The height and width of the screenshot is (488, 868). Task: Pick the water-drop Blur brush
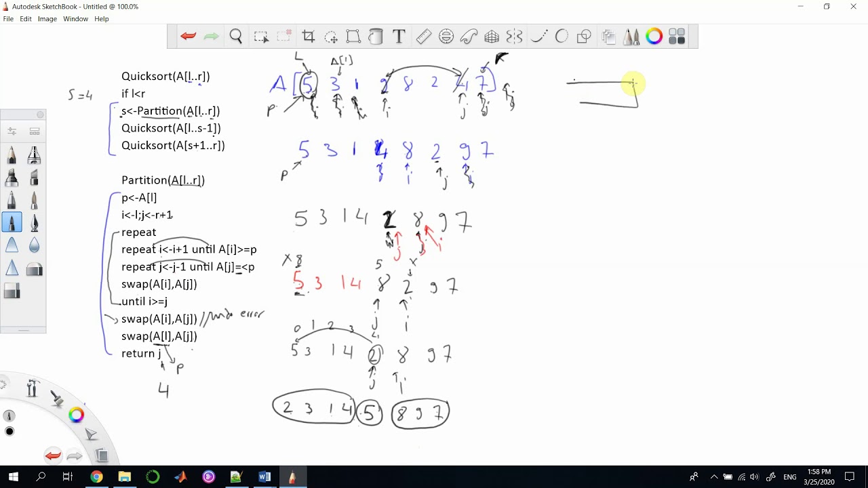coord(35,245)
